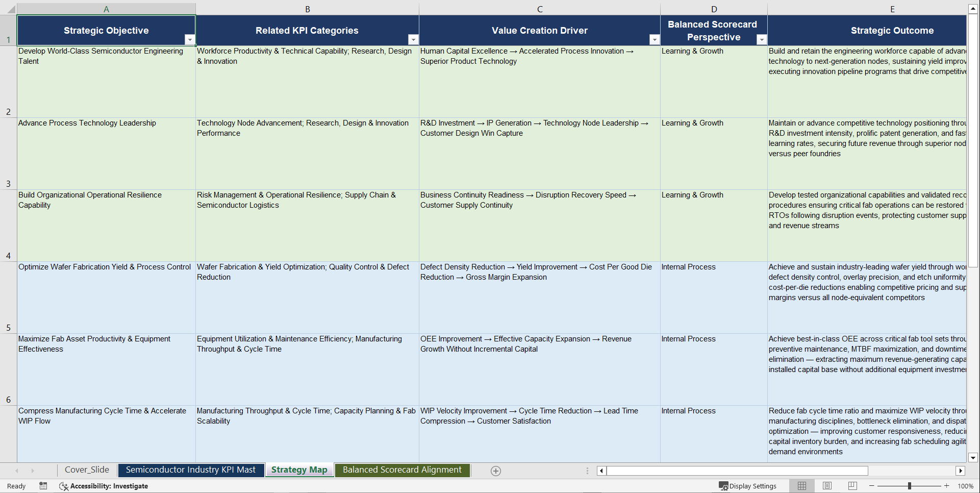Image resolution: width=980 pixels, height=493 pixels.
Task: Switch to Page Break Preview view
Action: point(852,486)
